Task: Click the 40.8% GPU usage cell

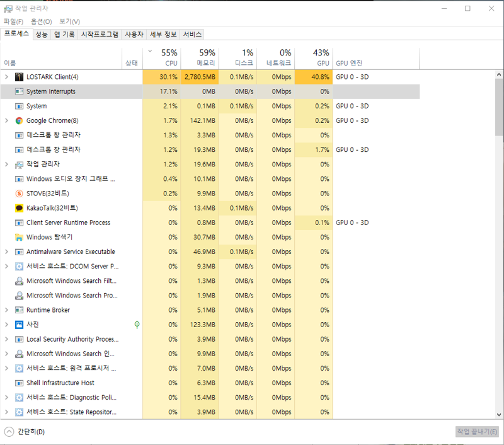Action: coord(314,77)
